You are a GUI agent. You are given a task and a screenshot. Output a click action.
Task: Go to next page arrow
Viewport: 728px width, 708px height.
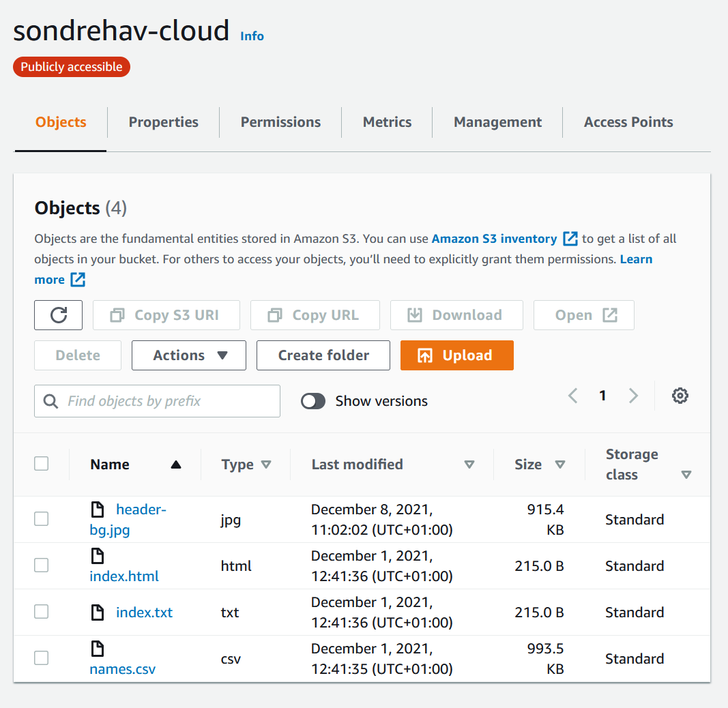(x=633, y=396)
